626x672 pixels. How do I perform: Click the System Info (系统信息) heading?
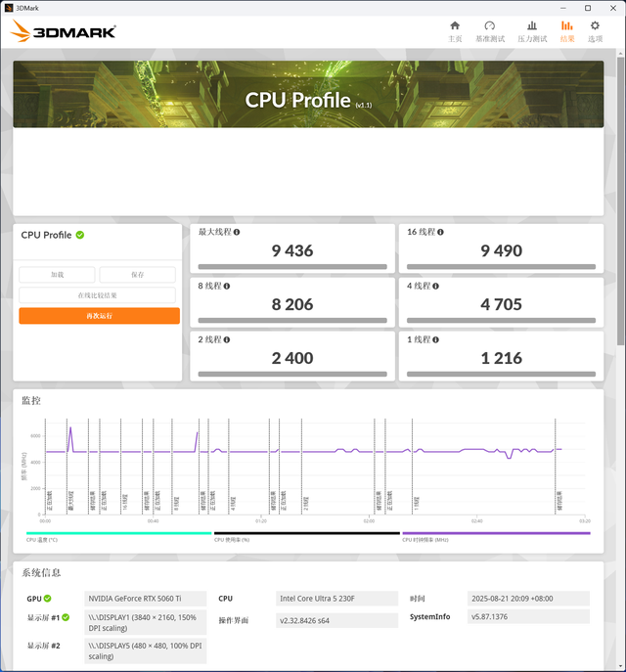click(41, 572)
